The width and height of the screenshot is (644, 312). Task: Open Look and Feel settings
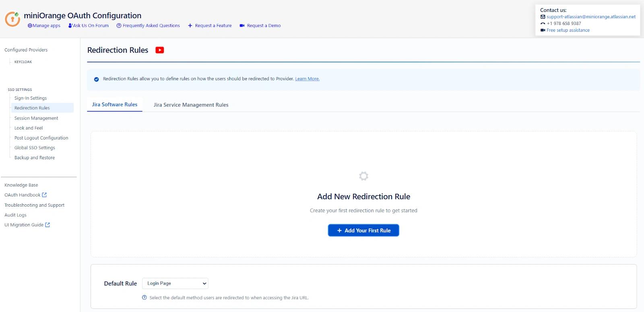point(29,128)
